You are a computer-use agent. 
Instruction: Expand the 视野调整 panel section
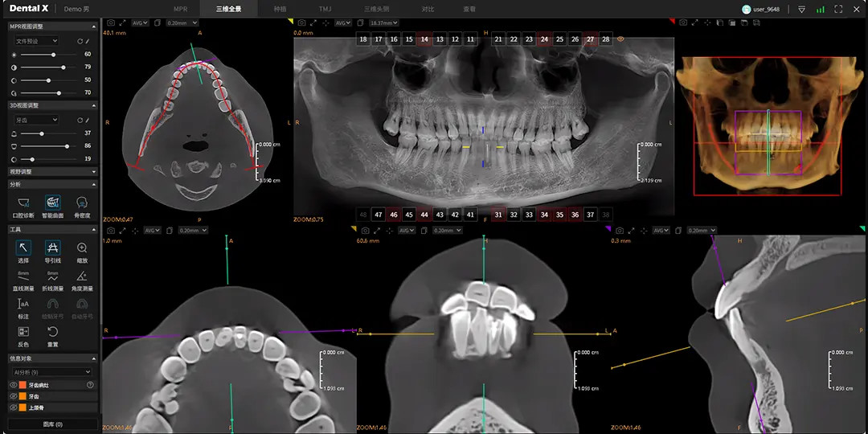coord(49,171)
